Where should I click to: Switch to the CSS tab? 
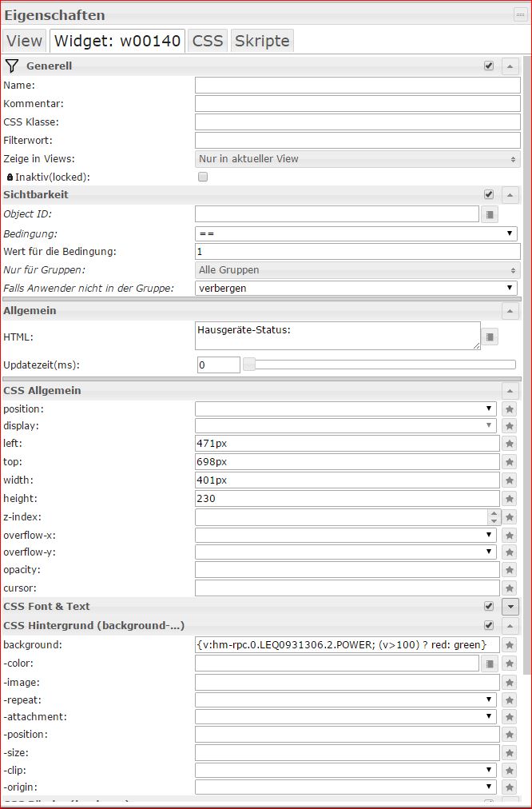tap(208, 41)
